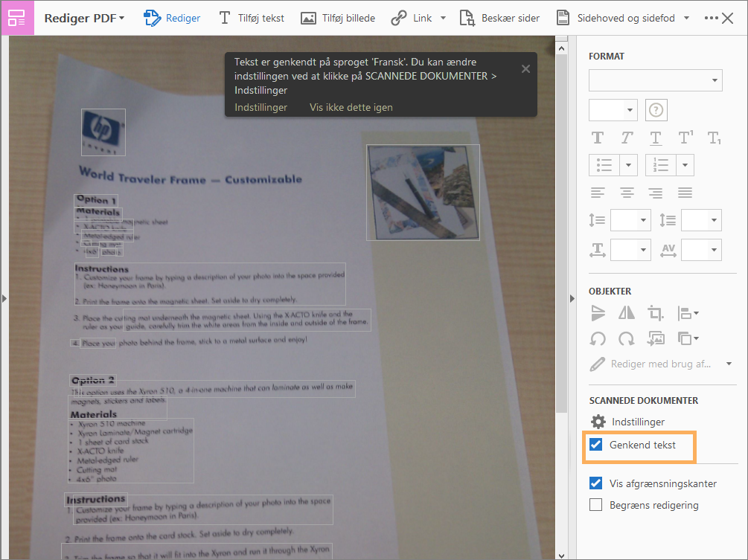The image size is (748, 560).
Task: Dismiss the language recognition notification
Action: (x=525, y=68)
